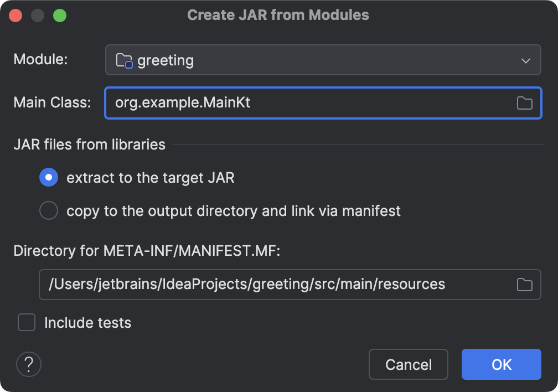Confirm with the OK button
The width and height of the screenshot is (558, 392).
pos(500,364)
